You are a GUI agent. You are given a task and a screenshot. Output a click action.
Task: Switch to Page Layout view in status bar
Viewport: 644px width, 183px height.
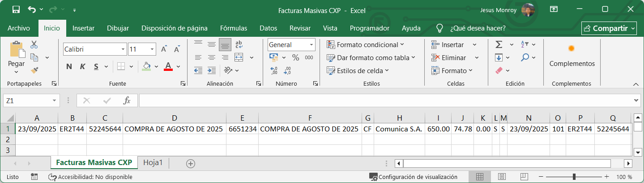click(502, 177)
